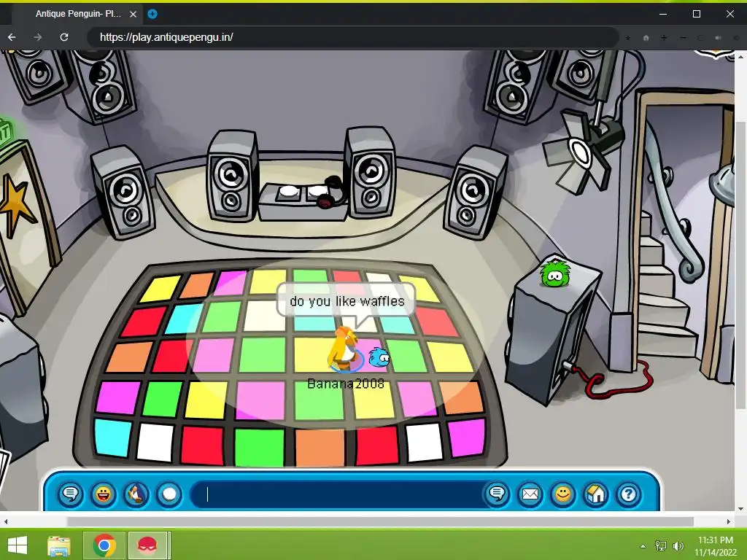Show hidden system tray icons
Image resolution: width=747 pixels, height=560 pixels.
point(643,546)
